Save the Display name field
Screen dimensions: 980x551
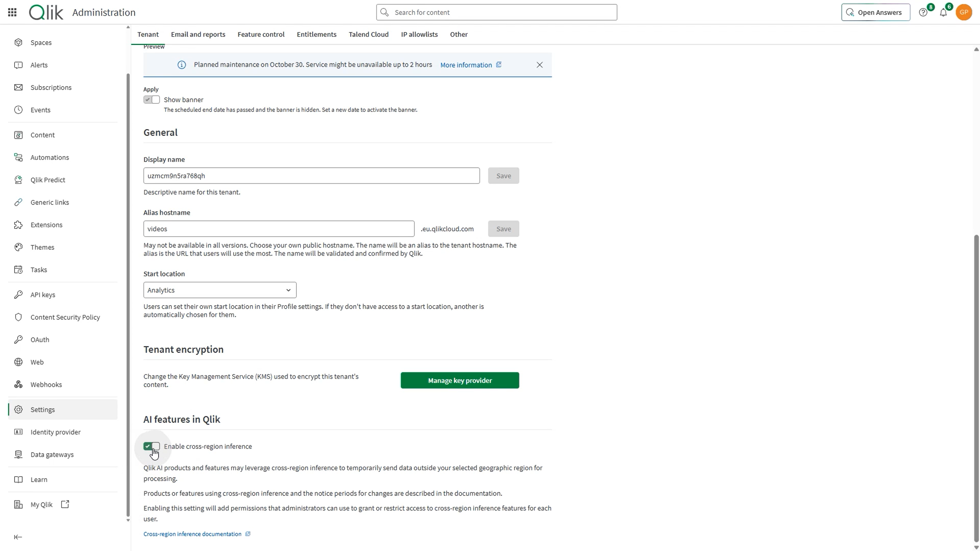tap(504, 176)
